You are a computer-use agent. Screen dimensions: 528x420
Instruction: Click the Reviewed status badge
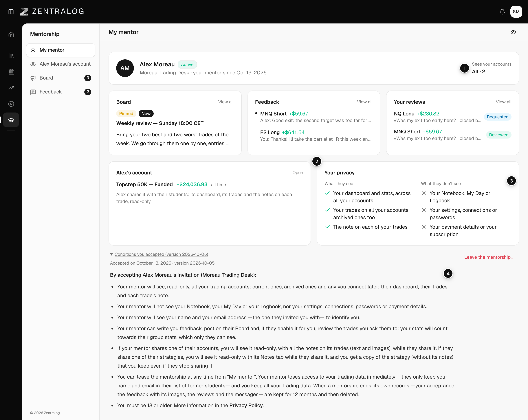499,135
